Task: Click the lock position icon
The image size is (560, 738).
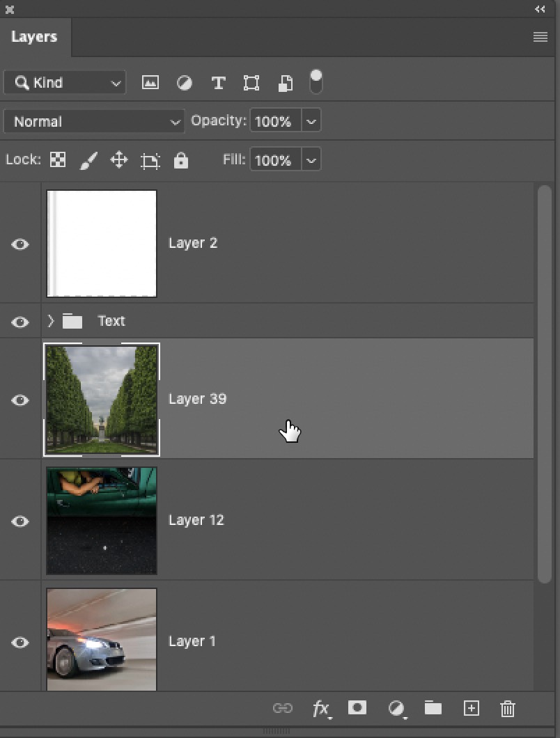Action: coord(118,159)
